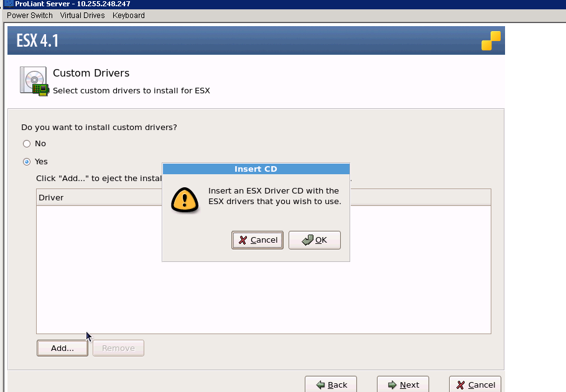This screenshot has width=566, height=392.
Task: Open the Power Switch menu
Action: point(30,16)
